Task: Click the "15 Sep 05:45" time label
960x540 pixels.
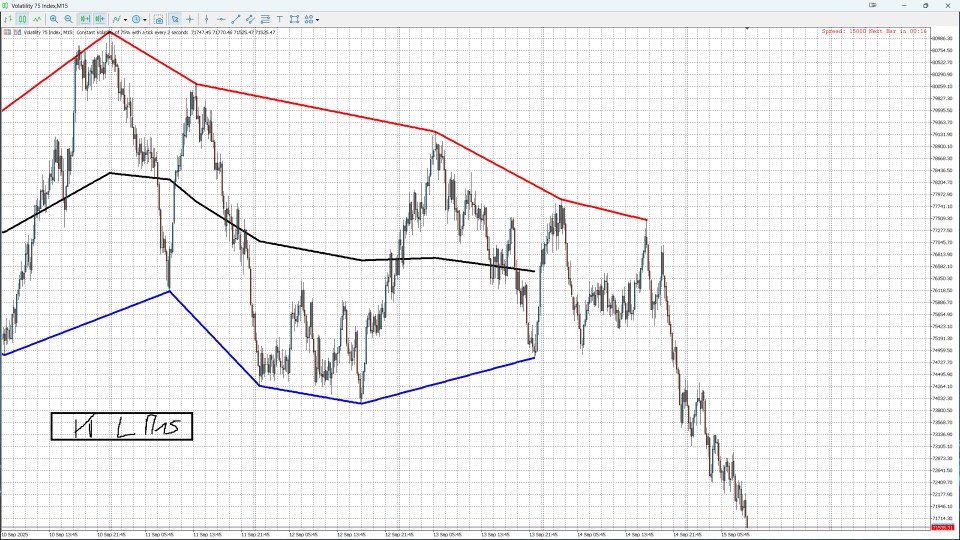Action: tap(736, 534)
